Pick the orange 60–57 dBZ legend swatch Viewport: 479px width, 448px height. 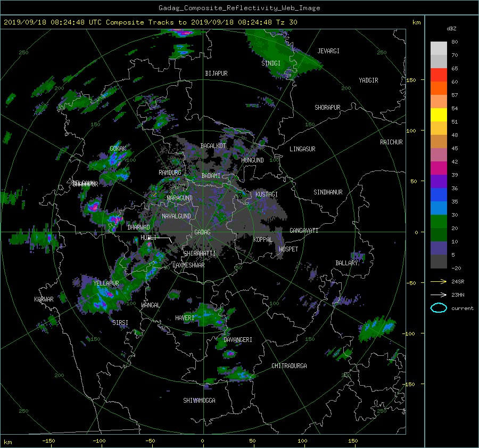pos(439,88)
